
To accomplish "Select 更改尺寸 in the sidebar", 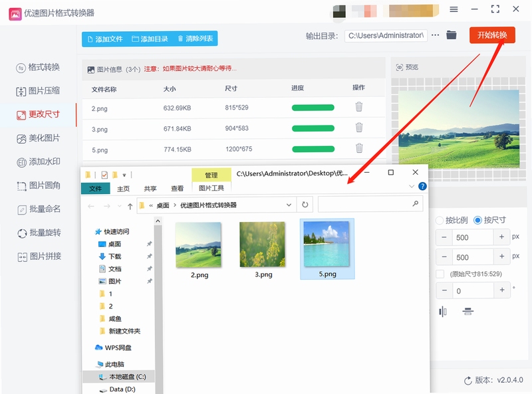I will (38, 114).
